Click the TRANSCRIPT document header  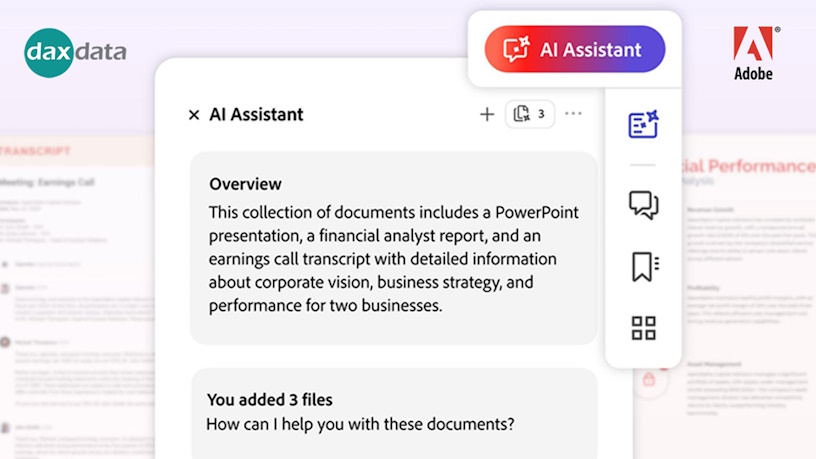pos(36,151)
